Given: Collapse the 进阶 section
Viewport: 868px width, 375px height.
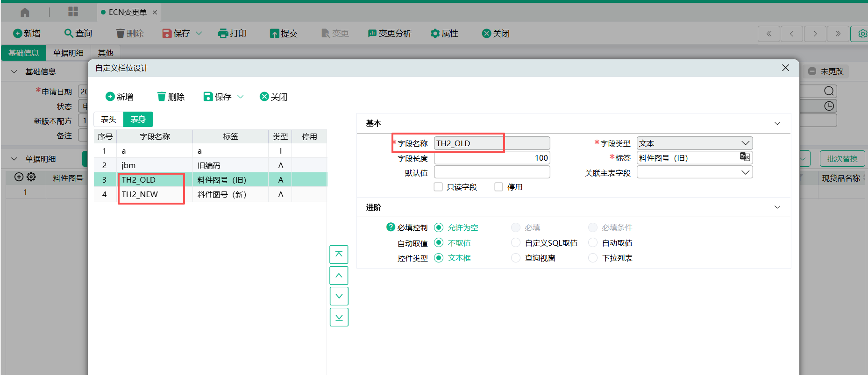Looking at the screenshot, I should click(777, 207).
